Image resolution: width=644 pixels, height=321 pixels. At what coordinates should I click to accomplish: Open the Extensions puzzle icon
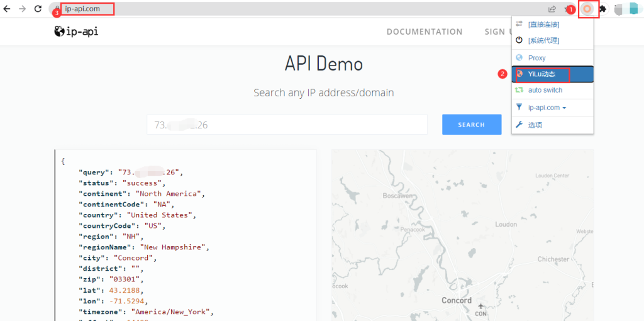click(x=602, y=9)
